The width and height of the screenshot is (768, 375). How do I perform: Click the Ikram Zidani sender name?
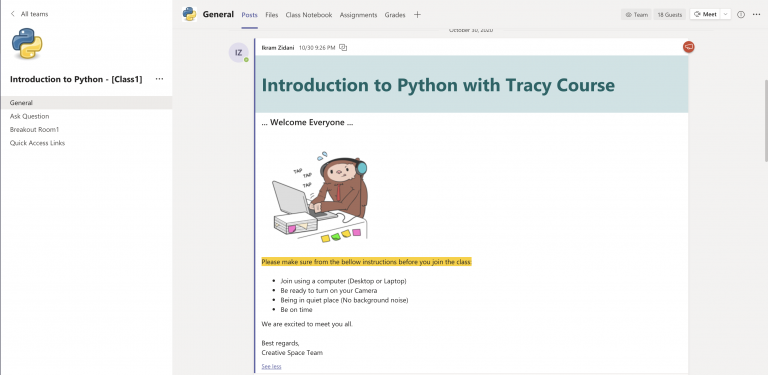coord(278,47)
